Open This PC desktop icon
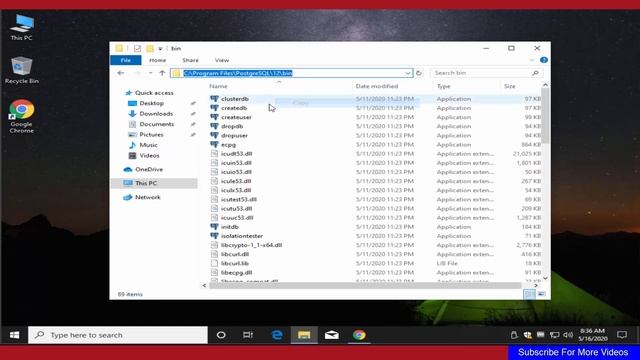This screenshot has width=640, height=360. click(22, 27)
